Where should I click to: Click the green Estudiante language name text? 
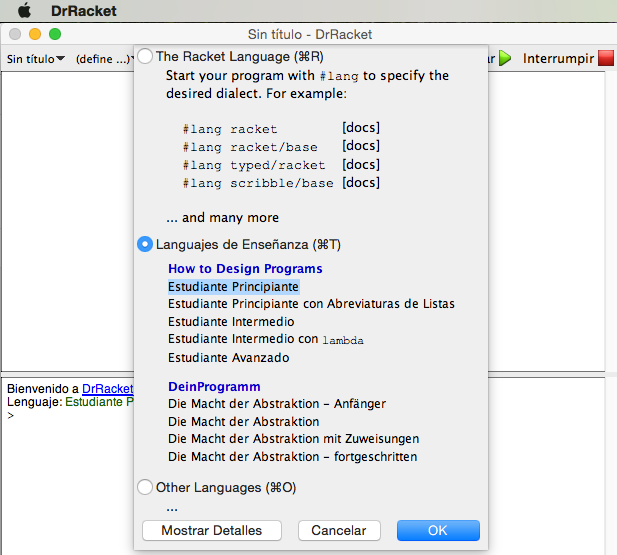tap(99, 402)
